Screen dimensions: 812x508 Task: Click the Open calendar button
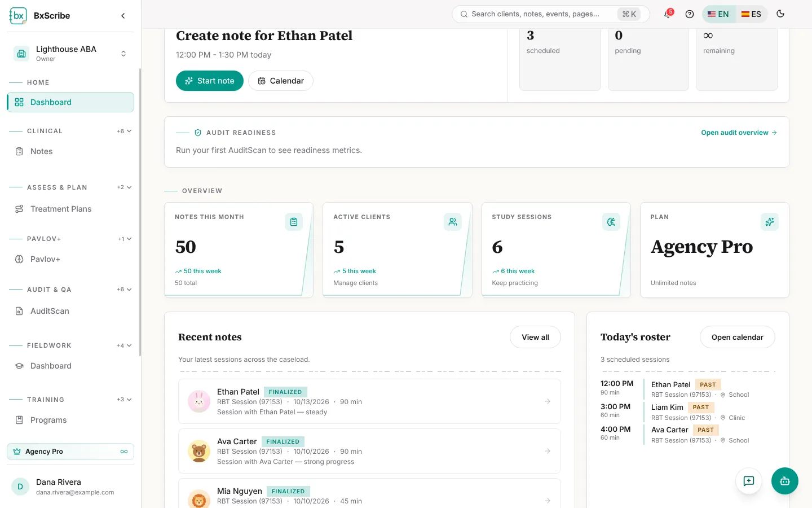(737, 337)
